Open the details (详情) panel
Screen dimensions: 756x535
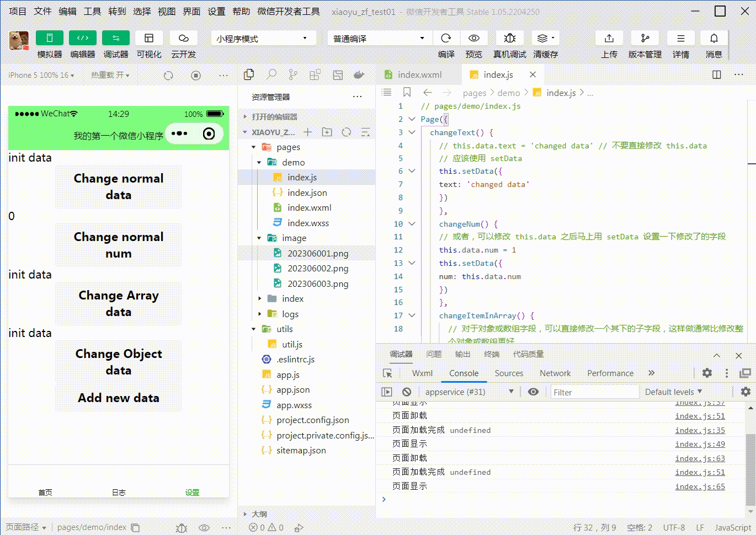[x=681, y=38]
